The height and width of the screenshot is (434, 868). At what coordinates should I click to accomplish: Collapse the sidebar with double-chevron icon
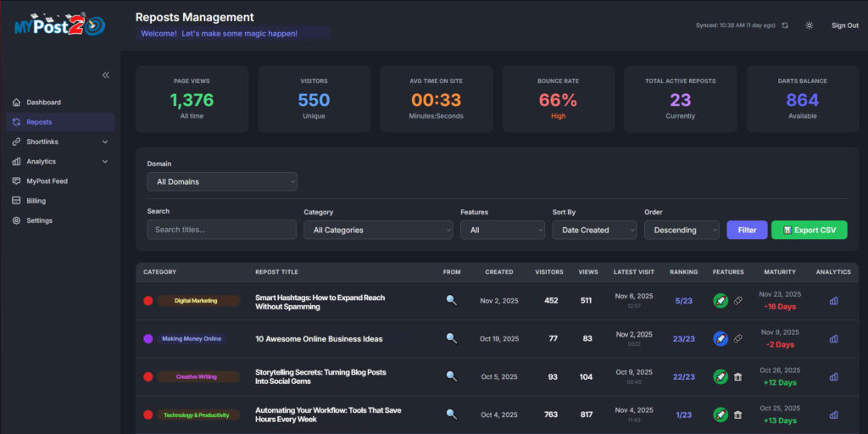pyautogui.click(x=106, y=75)
